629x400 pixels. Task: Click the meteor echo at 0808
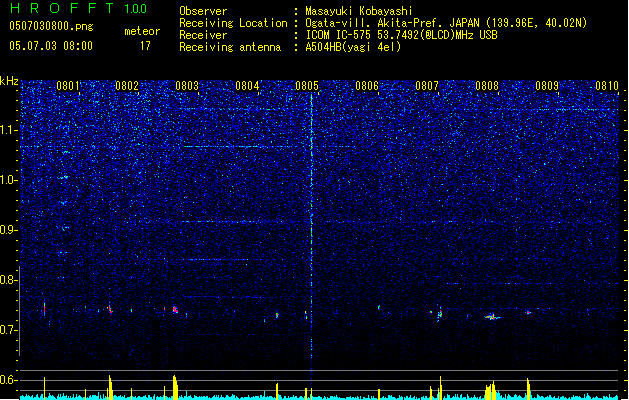(x=492, y=317)
